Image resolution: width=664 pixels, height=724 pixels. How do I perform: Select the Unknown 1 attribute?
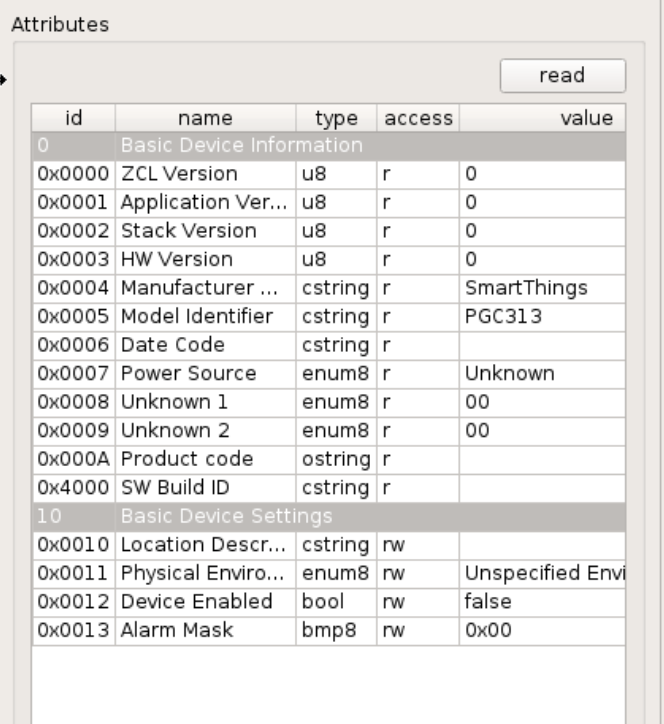(x=205, y=402)
